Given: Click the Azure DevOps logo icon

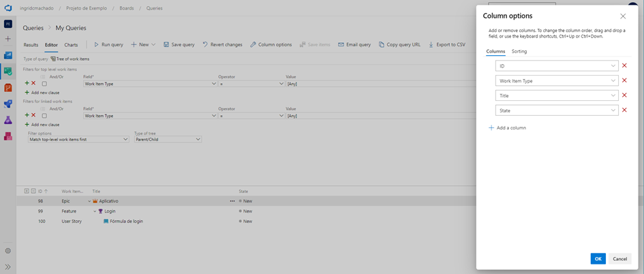Looking at the screenshot, I should (x=7, y=8).
